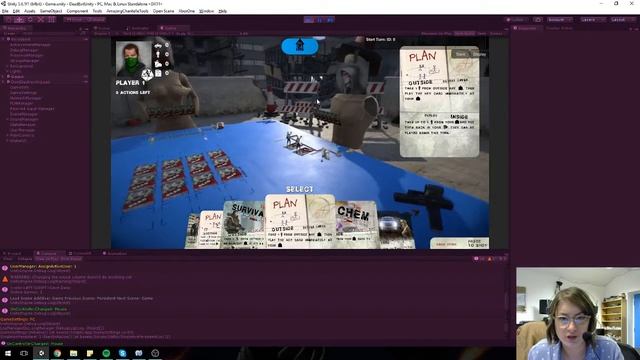Click the SURVIVA card in hand

pyautogui.click(x=244, y=224)
